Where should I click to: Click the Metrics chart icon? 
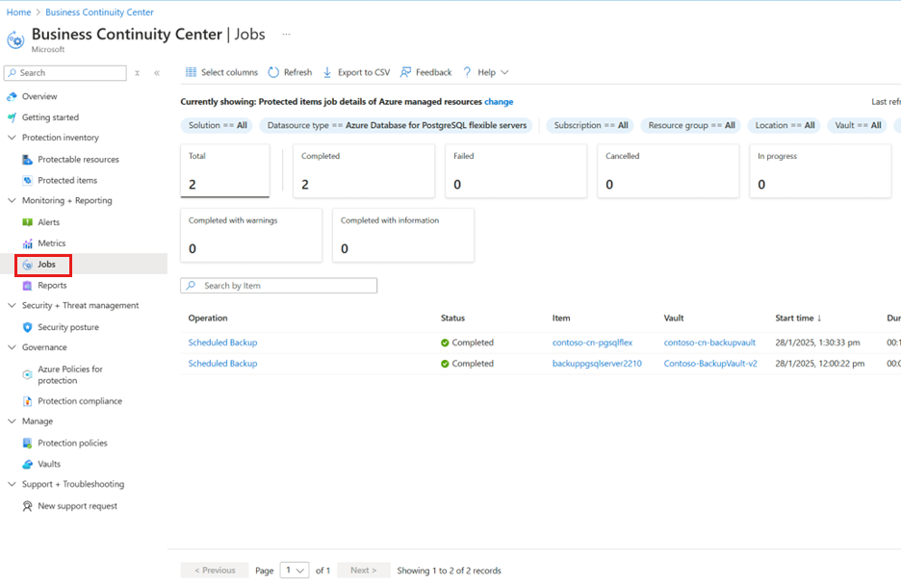pyautogui.click(x=28, y=243)
